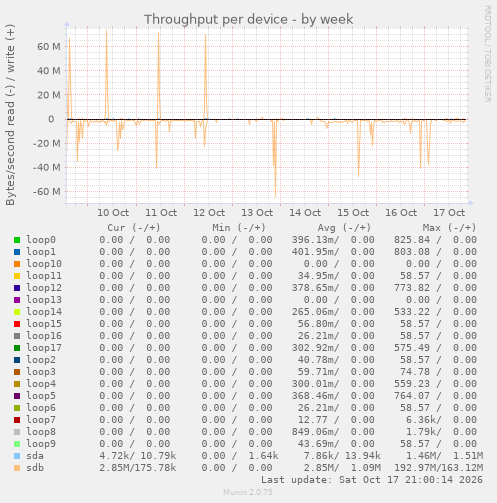Click the '11 Oct' x-axis label
The width and height of the screenshot is (497, 503).
pos(161,212)
